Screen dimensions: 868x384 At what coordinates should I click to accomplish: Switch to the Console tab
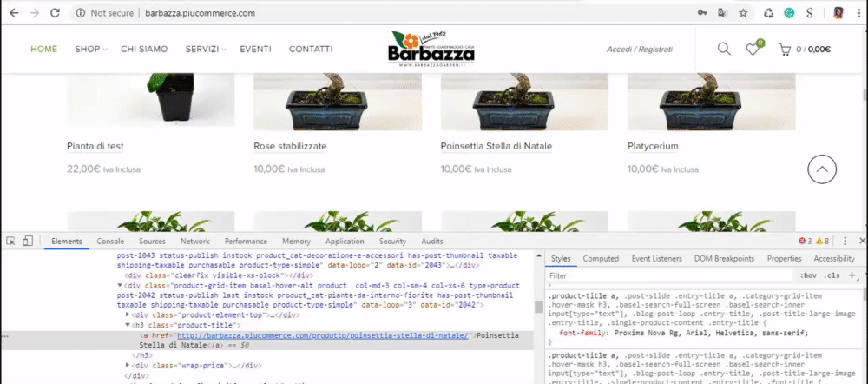coord(110,241)
